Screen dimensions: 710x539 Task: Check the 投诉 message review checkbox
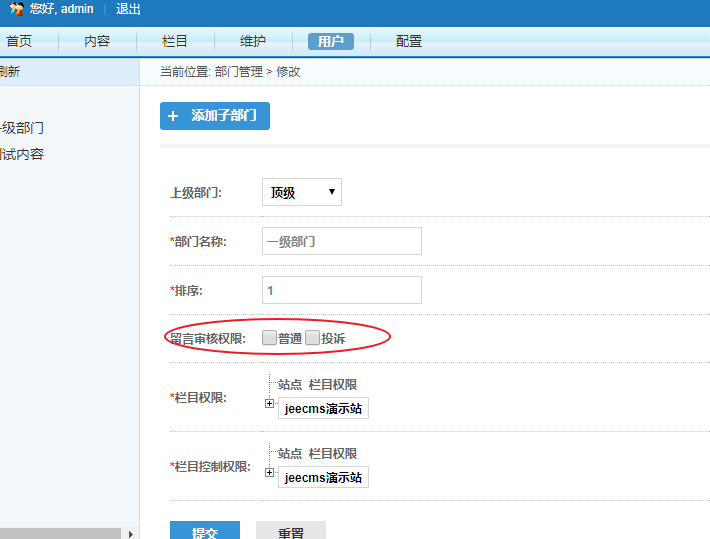point(312,337)
